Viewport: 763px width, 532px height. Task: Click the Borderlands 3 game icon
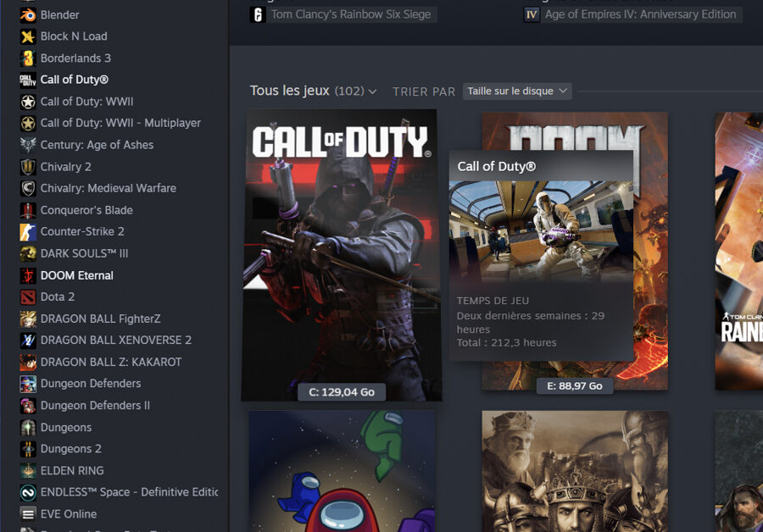28,58
